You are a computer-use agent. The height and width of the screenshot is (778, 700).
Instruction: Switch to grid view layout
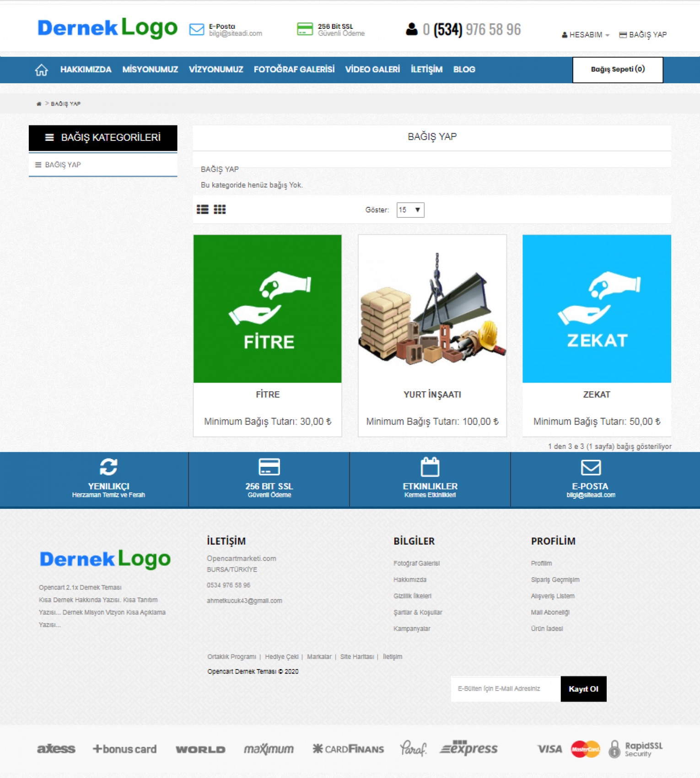[x=220, y=210]
